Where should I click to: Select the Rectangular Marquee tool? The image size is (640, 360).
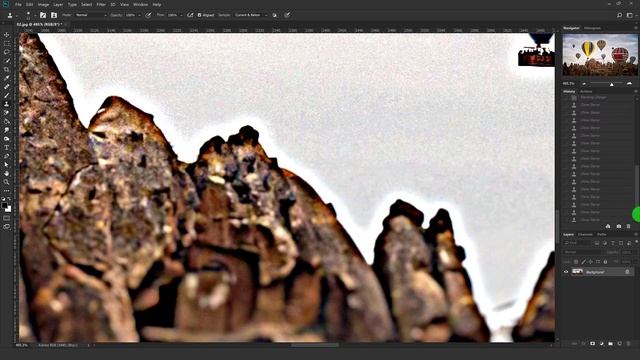pos(7,43)
